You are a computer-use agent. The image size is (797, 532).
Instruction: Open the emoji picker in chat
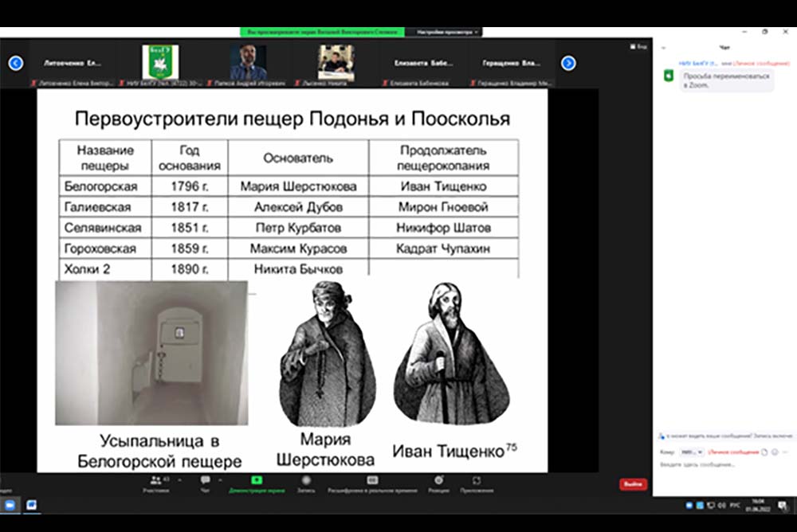775,452
